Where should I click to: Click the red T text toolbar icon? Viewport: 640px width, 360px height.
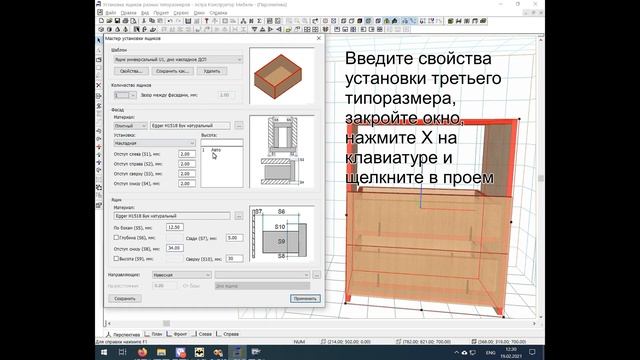click(x=207, y=21)
